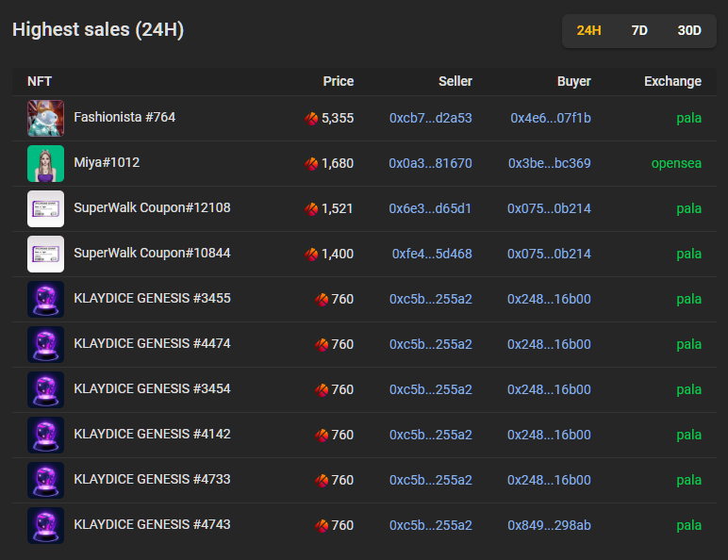The image size is (728, 560).
Task: Open the Fashionista #764 NFT name
Action: click(124, 117)
